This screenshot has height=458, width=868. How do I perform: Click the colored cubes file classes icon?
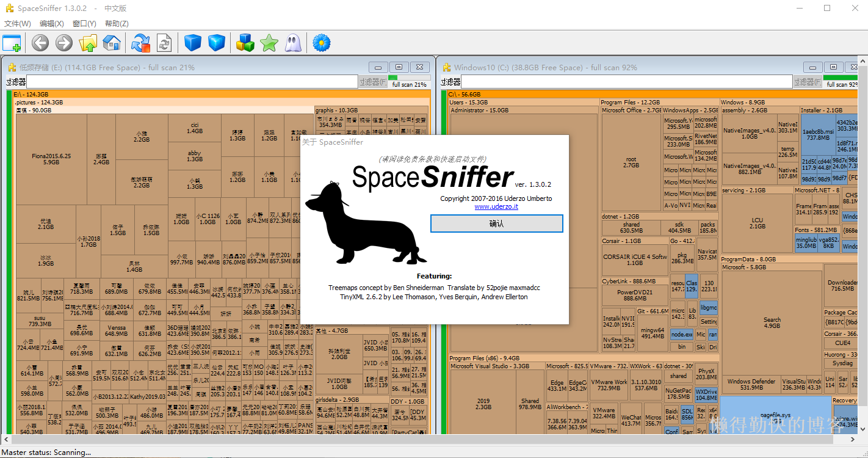(x=245, y=43)
